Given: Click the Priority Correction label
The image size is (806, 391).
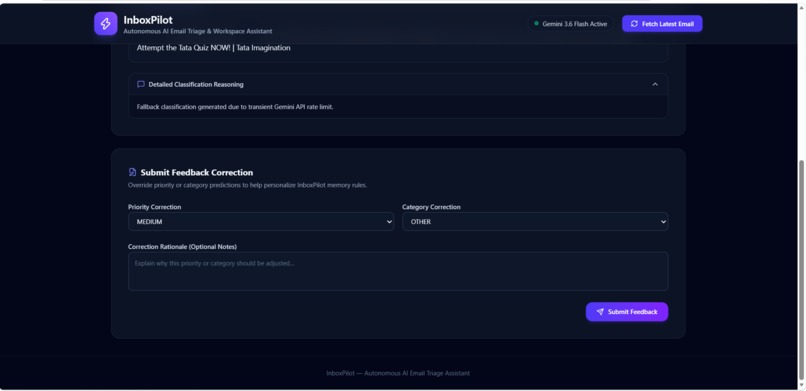Looking at the screenshot, I should pos(154,207).
